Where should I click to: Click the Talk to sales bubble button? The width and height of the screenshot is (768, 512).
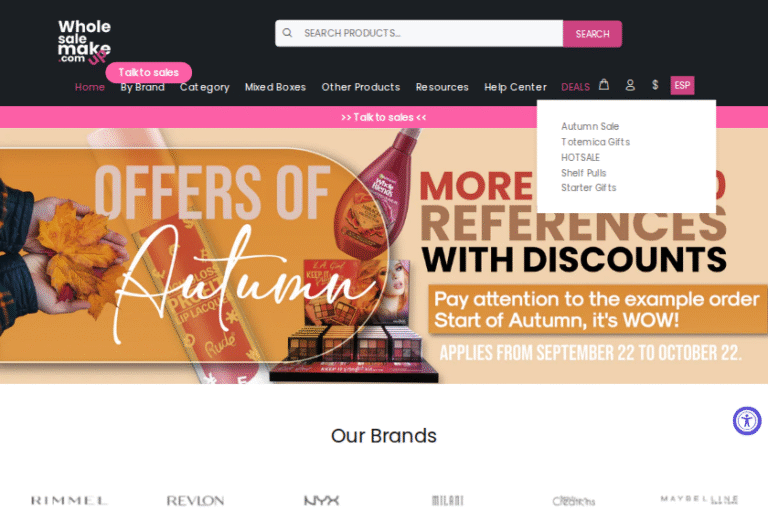(x=148, y=73)
